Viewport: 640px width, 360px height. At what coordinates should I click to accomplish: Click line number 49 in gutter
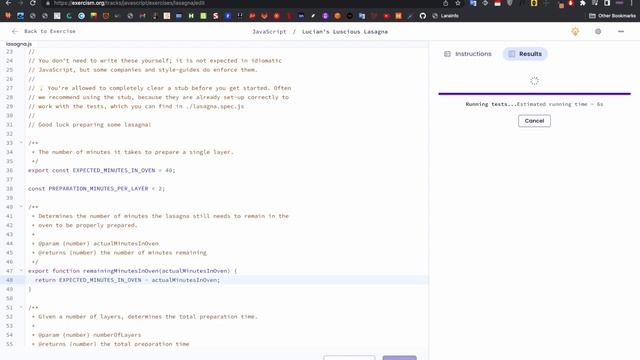pos(9,289)
